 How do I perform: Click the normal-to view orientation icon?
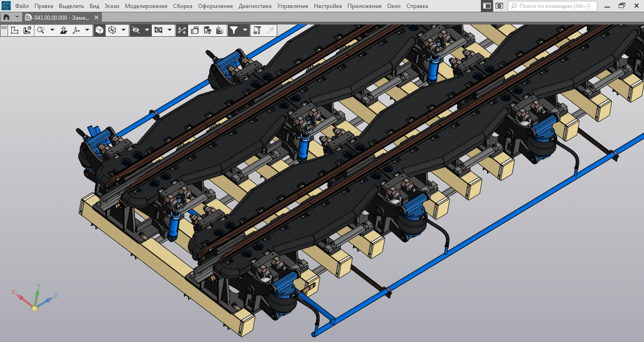coord(64,30)
